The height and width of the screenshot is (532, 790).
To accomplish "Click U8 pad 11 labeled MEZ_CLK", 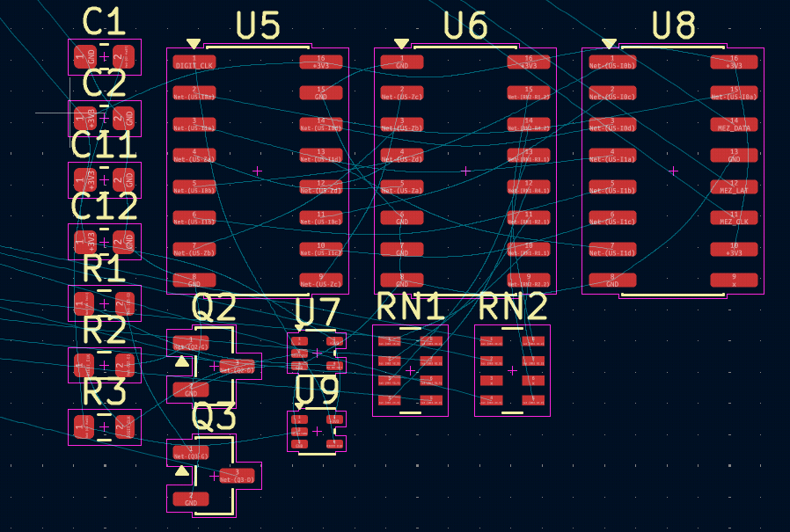I will [734, 218].
